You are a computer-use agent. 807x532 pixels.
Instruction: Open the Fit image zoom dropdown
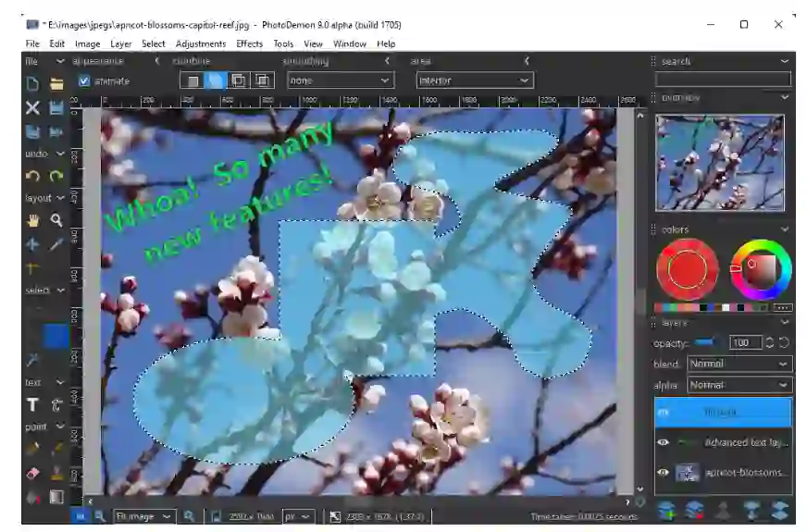click(x=144, y=516)
